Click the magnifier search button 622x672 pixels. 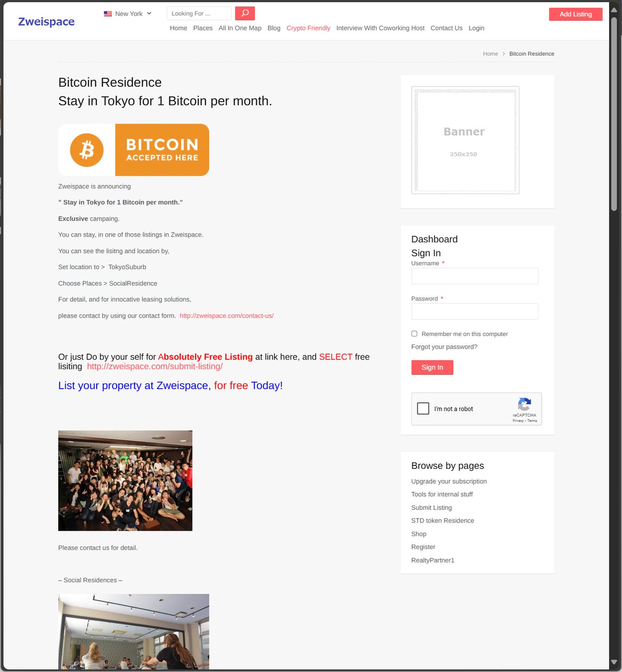245,13
